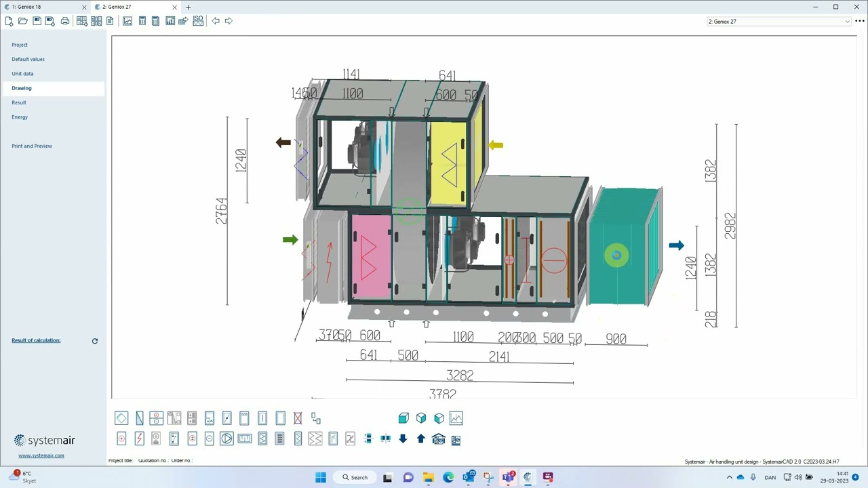Screen dimensions: 868x488
Task: Open Microsoft Edge from the taskbar
Action: (x=448, y=477)
